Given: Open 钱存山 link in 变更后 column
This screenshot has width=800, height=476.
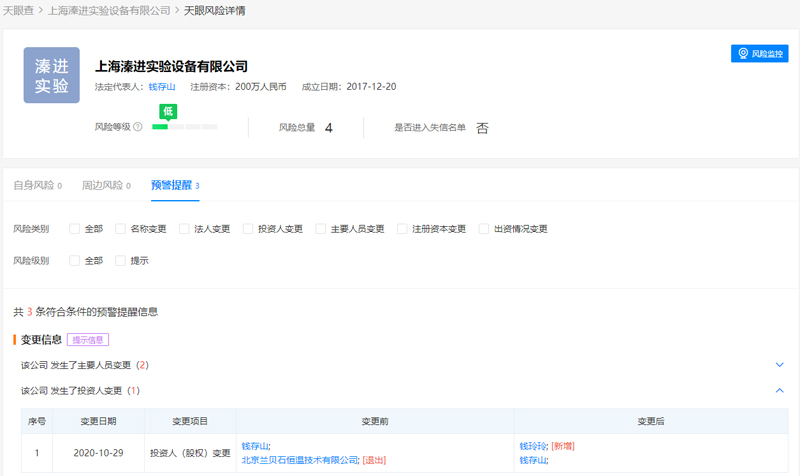Looking at the screenshot, I should point(533,460).
